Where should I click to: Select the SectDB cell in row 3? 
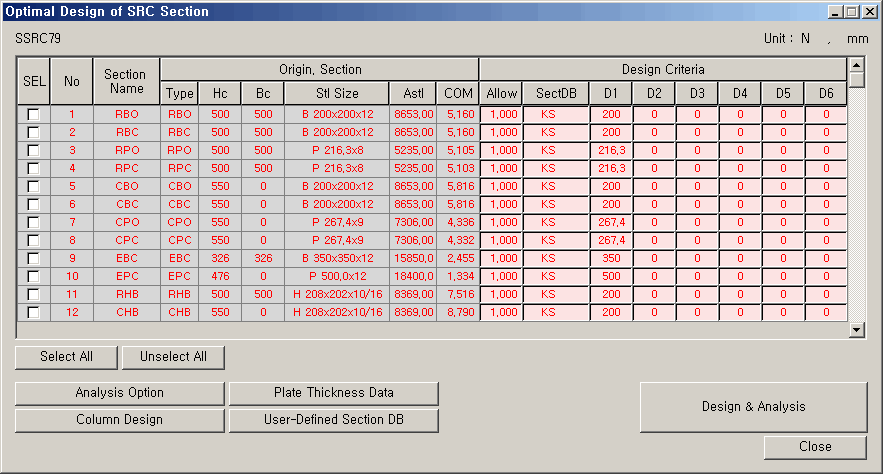(548, 150)
